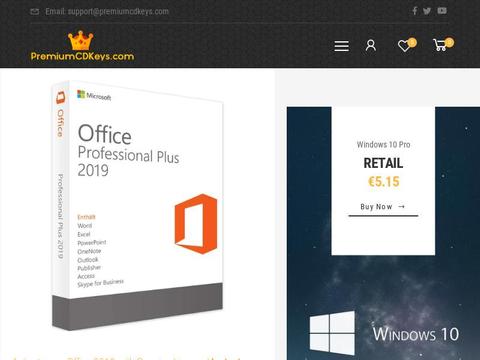Open the Office Professional Plus 2019 image
The image size is (480, 360).
tap(137, 205)
